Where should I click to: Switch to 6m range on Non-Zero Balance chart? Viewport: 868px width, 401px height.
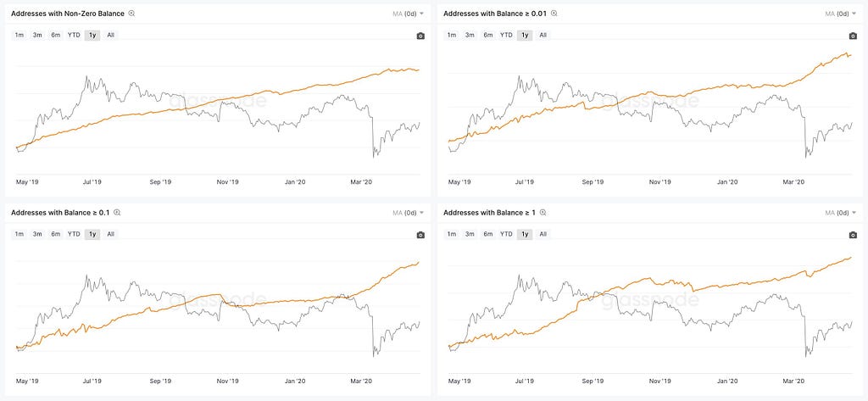[x=55, y=35]
